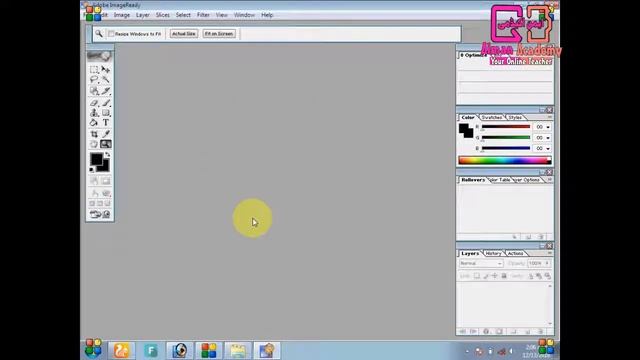640x360 pixels.
Task: Click the red R color slider
Action: pos(506,127)
